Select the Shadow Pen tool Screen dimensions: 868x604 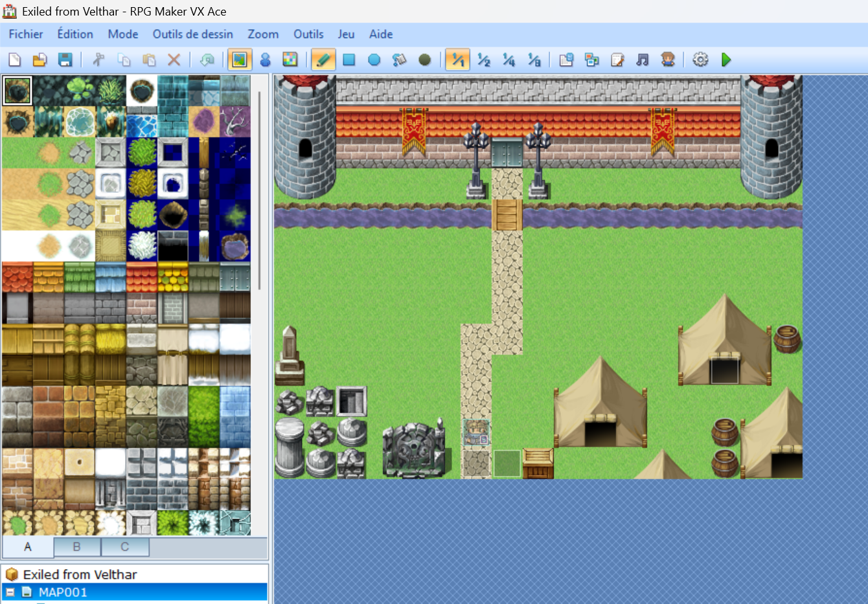[x=425, y=60]
